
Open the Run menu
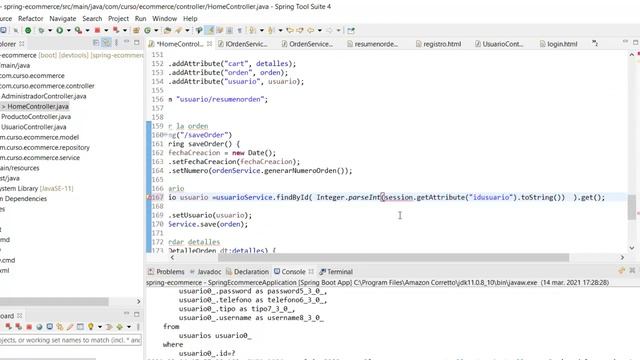coord(140,19)
